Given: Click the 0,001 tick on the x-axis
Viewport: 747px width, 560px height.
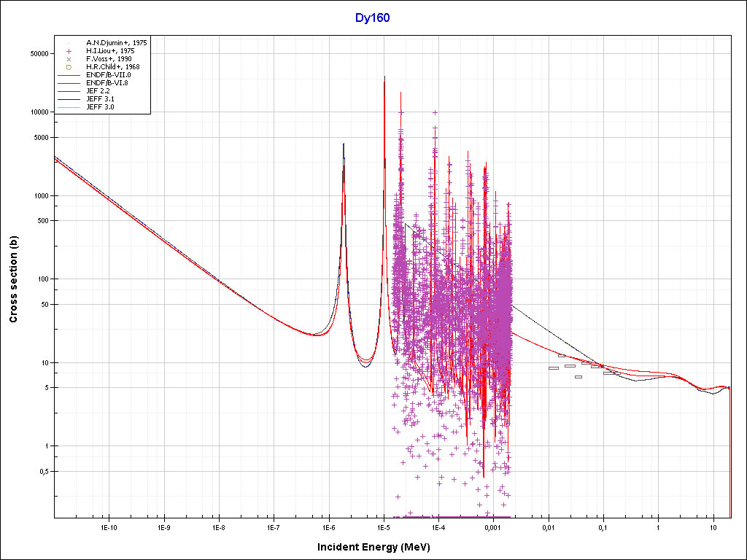Looking at the screenshot, I should 492,526.
